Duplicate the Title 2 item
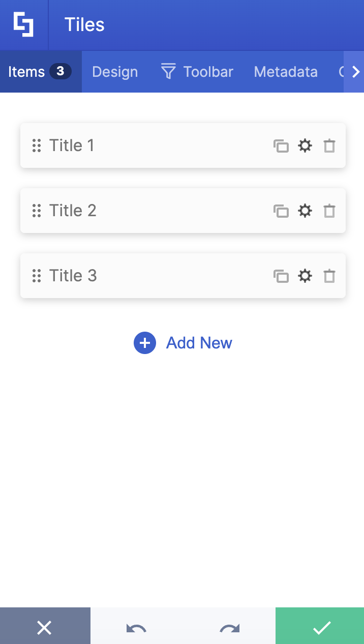This screenshot has width=364, height=644. 281,211
